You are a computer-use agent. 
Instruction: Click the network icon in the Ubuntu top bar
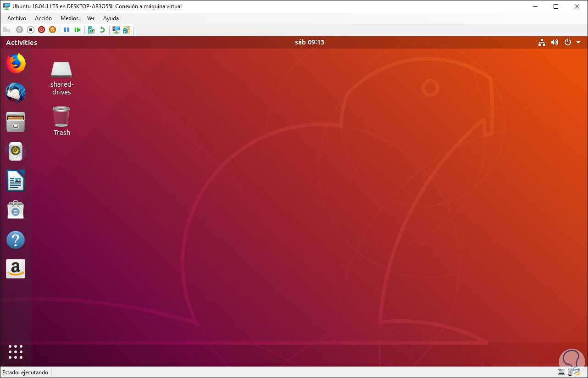[x=542, y=42]
